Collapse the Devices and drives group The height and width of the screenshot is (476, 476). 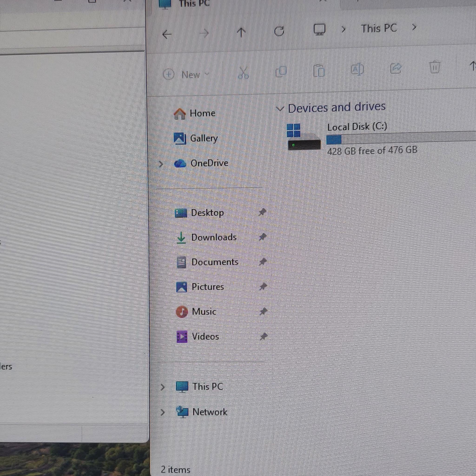[280, 109]
